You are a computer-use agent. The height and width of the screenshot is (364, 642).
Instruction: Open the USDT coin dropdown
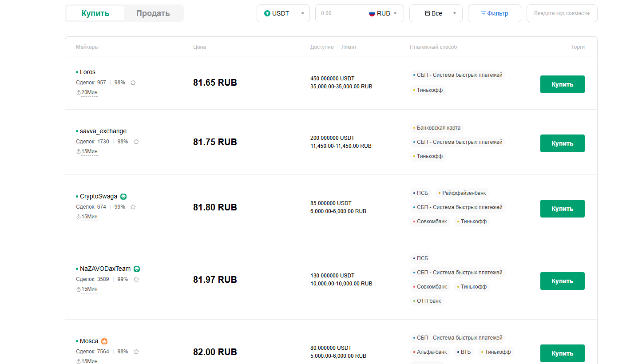[283, 13]
